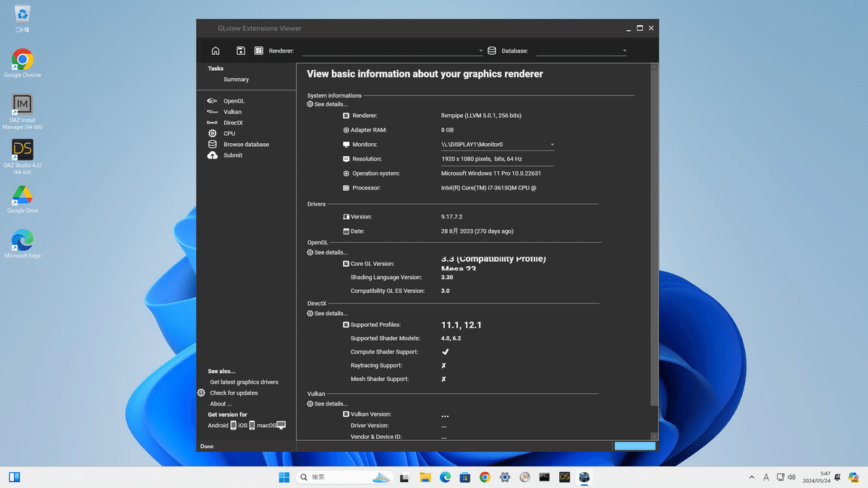Screen dimensions: 868x488
Task: Click the Home icon in the toolbar
Action: pos(216,51)
